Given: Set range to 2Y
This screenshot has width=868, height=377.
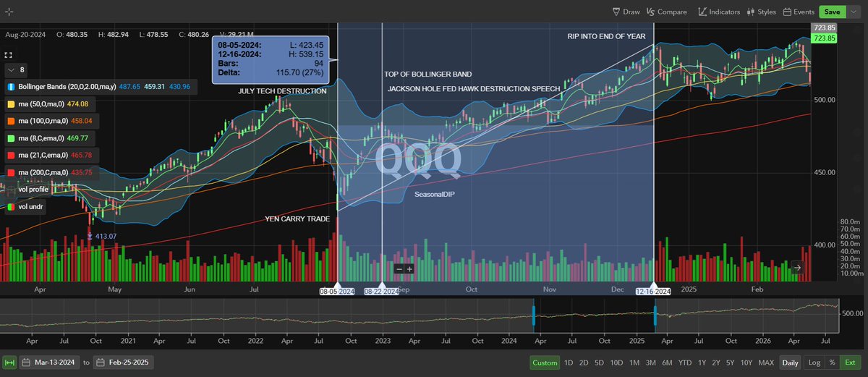Looking at the screenshot, I should (x=716, y=363).
